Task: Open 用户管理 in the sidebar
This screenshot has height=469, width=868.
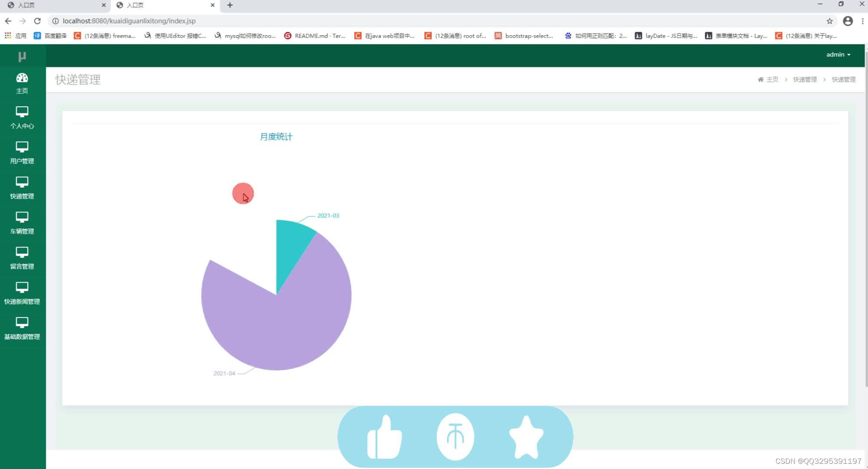Action: [x=22, y=153]
